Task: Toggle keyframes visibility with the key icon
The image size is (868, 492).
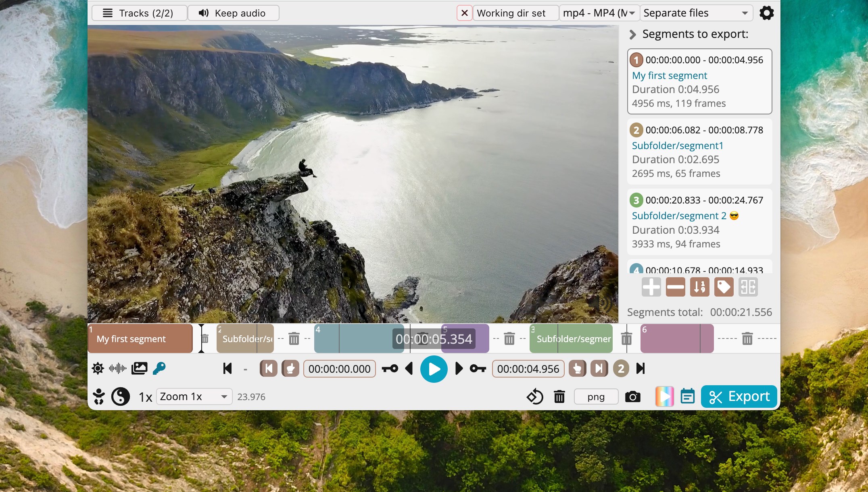Action: coord(159,368)
